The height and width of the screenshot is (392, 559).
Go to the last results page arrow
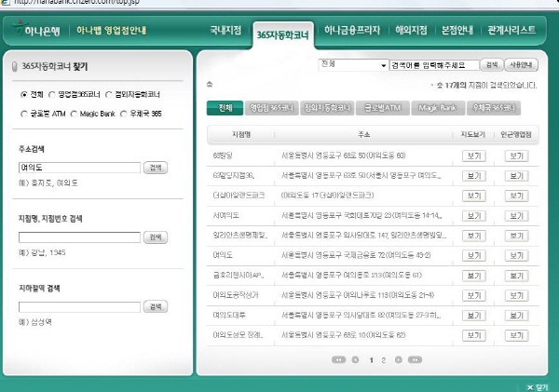point(413,358)
